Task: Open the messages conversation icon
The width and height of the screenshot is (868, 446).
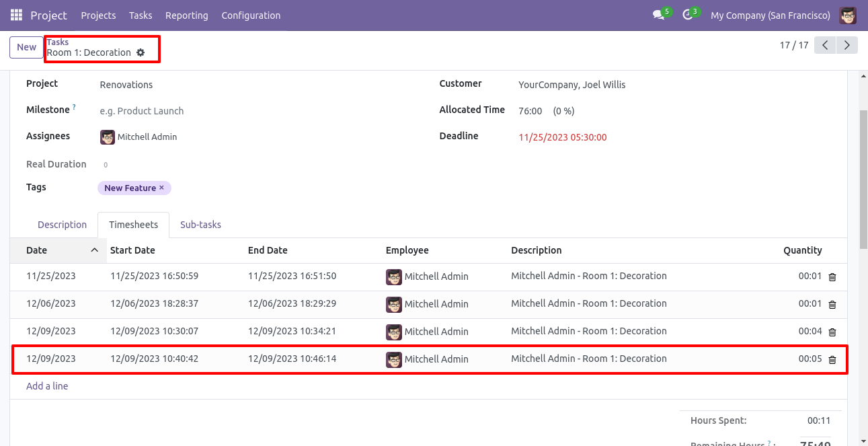Action: coord(658,15)
